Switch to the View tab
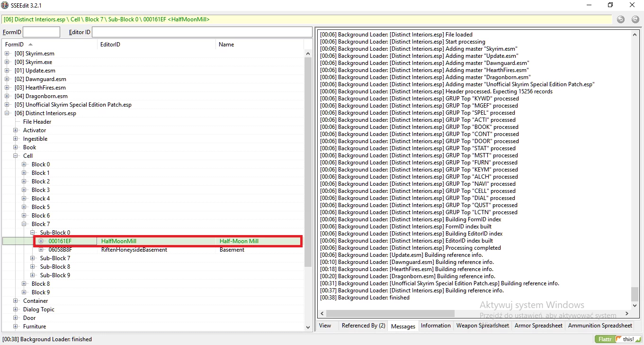Screen dimensions: 644x345 pyautogui.click(x=325, y=326)
